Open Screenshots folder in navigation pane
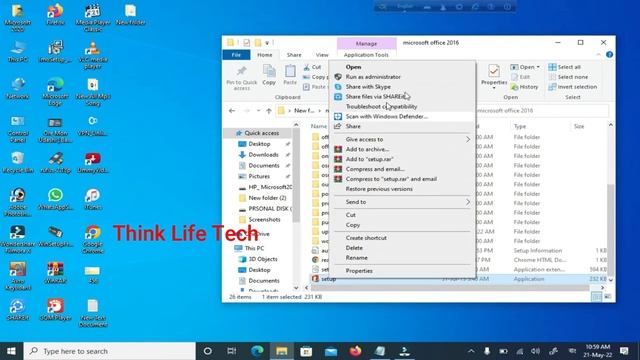Viewport: 640px width, 360px height. [264, 220]
